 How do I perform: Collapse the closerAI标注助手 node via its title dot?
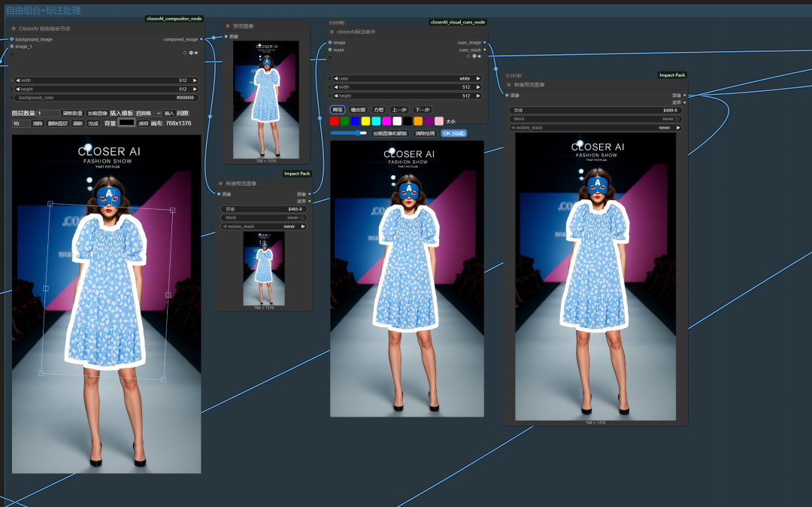[x=332, y=32]
